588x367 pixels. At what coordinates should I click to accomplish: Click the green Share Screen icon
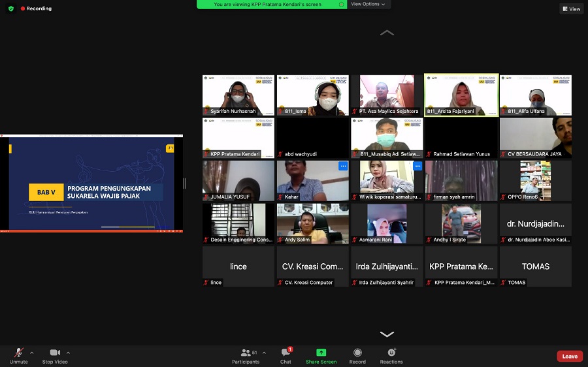(321, 353)
